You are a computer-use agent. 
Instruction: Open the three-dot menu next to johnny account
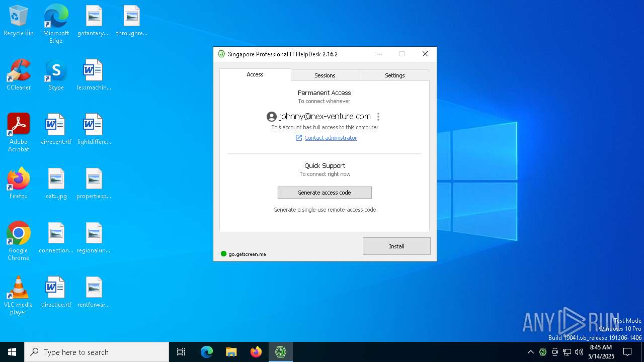pyautogui.click(x=378, y=117)
